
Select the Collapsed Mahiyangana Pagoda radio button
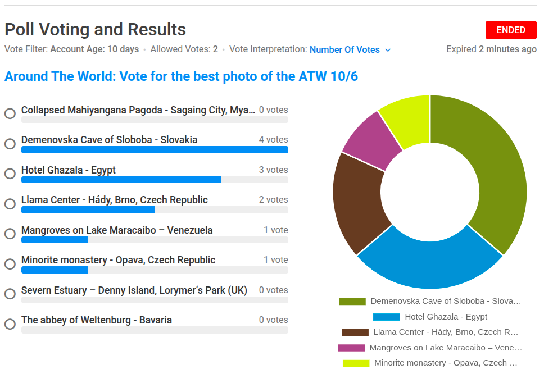coord(10,113)
